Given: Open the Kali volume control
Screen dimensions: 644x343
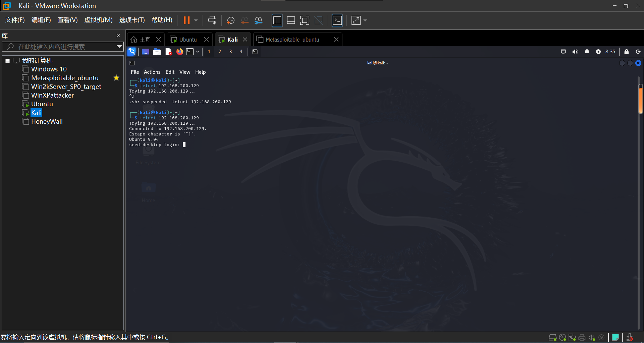Looking at the screenshot, I should (x=575, y=52).
